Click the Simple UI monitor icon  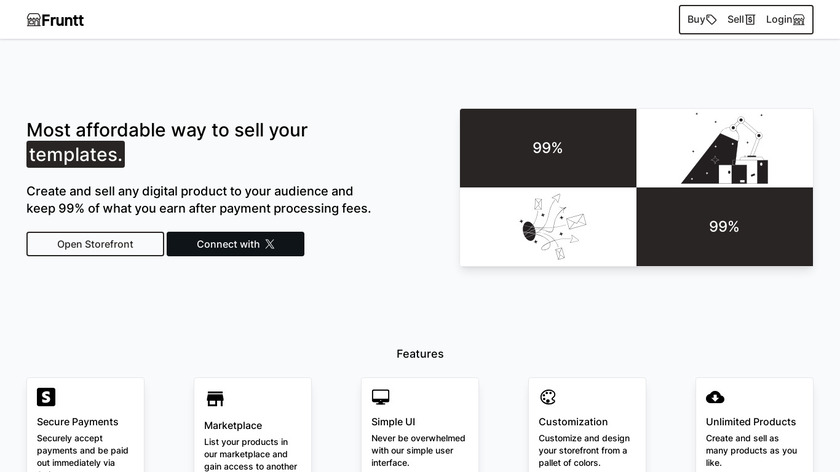(380, 397)
